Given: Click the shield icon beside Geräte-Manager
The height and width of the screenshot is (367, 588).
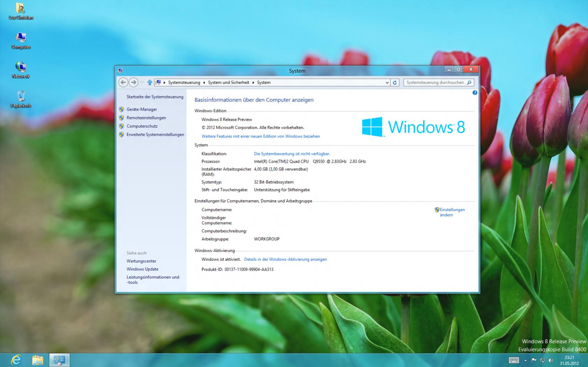Looking at the screenshot, I should tap(122, 110).
